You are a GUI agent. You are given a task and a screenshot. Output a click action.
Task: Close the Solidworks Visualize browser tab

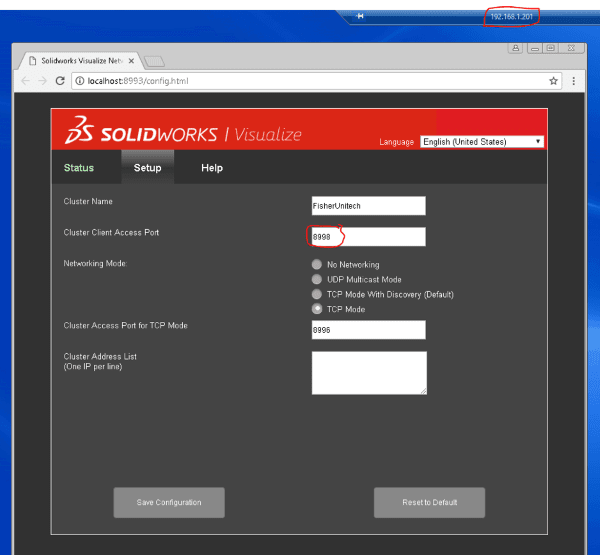pos(131,61)
